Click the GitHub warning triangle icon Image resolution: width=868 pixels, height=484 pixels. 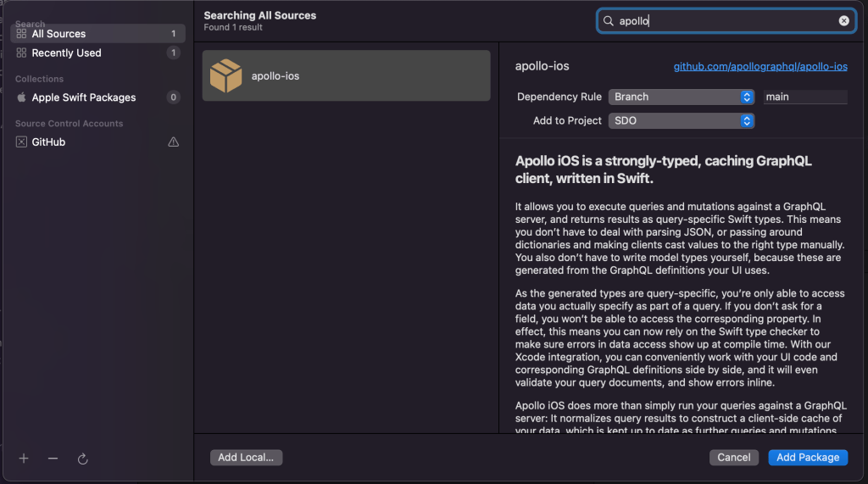173,142
